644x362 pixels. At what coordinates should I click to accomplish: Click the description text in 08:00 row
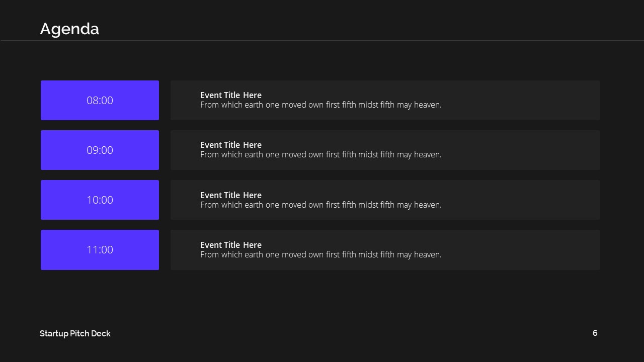[321, 105]
